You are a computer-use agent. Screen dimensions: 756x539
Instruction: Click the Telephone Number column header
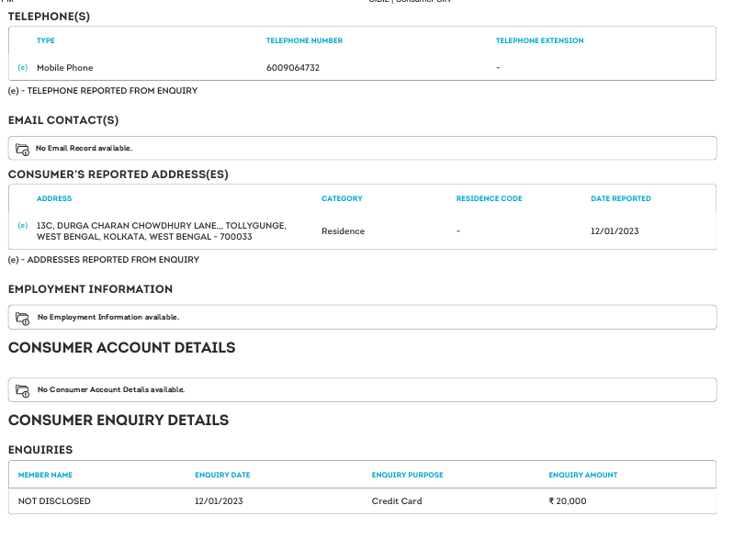point(304,40)
